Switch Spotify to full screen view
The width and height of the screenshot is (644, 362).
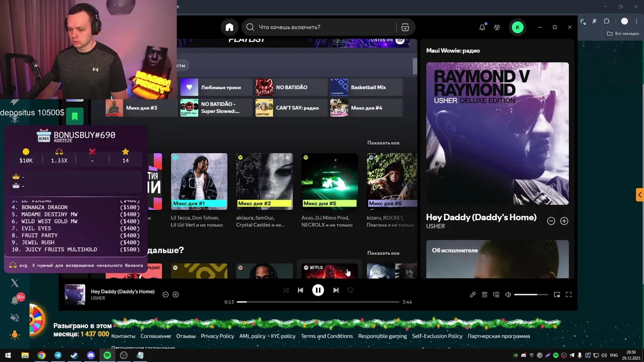[x=569, y=295]
